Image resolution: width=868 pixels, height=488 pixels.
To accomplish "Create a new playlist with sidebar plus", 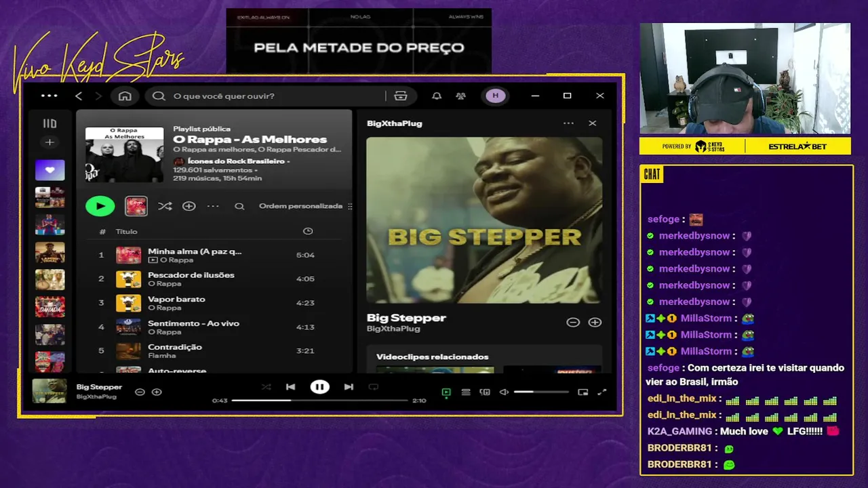I will (50, 142).
